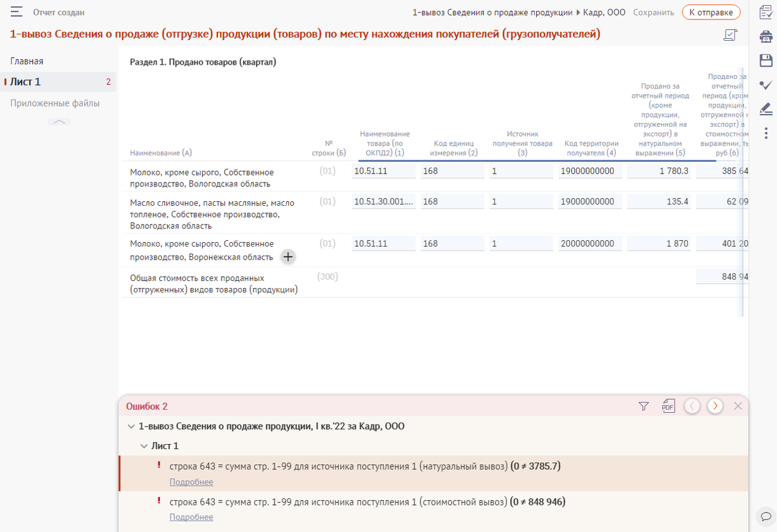Open the three-dot more options menu
The image size is (777, 532).
tap(765, 133)
